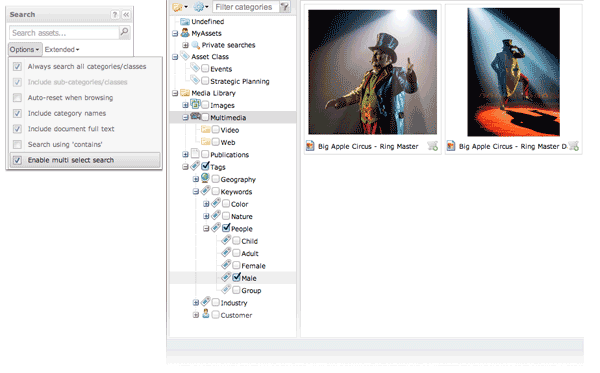The image size is (600, 373).
Task: Select the Color keyword label
Action: click(x=240, y=204)
